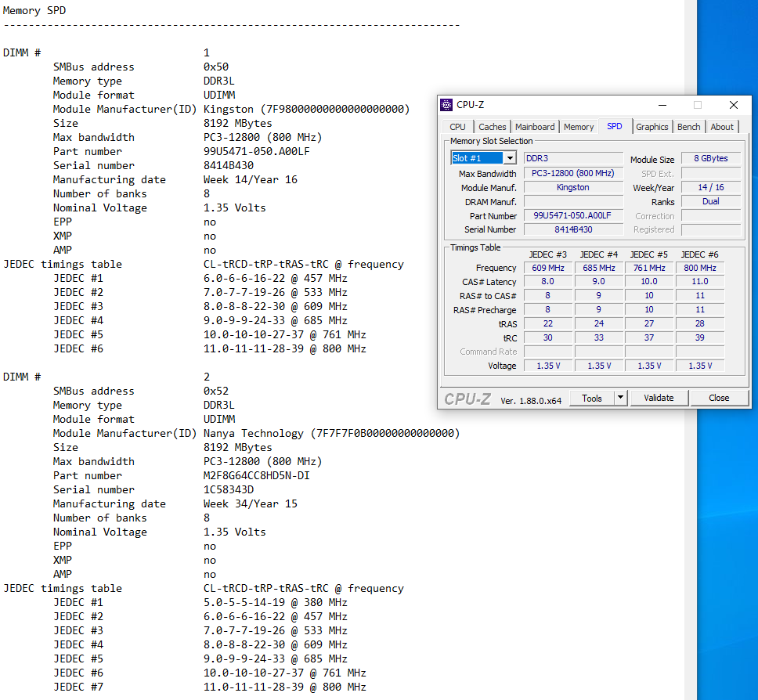Screen dimensions: 758x700
Task: Go to the Mainboard tab
Action: point(535,127)
